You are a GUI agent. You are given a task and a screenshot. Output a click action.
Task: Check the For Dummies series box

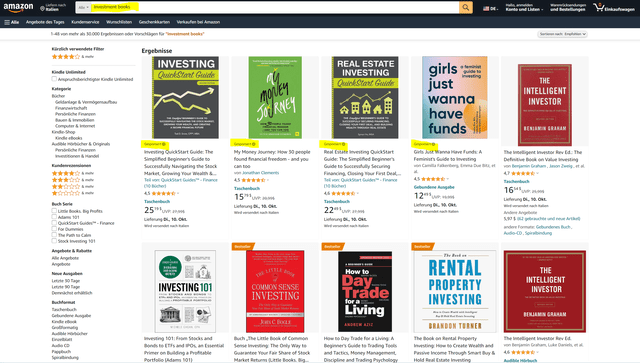pos(54,229)
